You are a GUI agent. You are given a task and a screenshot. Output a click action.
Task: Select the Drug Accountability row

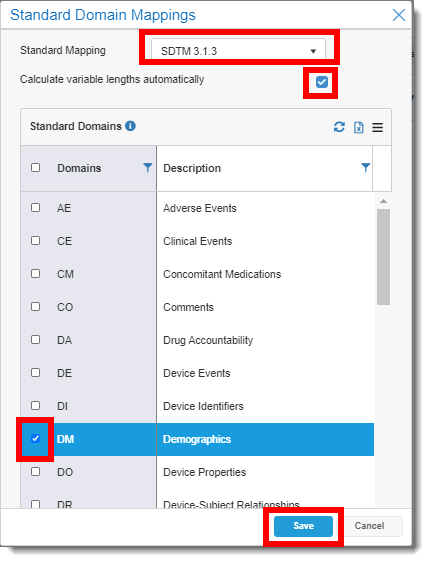[197, 340]
